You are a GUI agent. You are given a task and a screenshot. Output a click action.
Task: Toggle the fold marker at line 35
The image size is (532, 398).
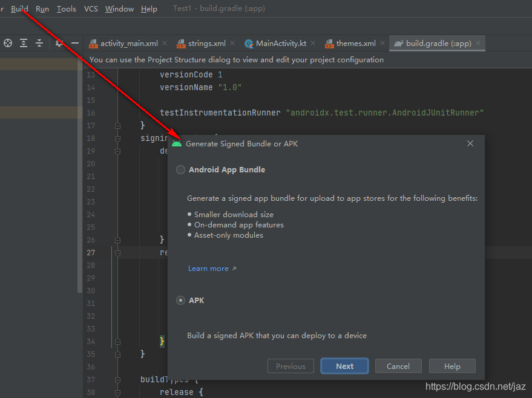tap(118, 354)
